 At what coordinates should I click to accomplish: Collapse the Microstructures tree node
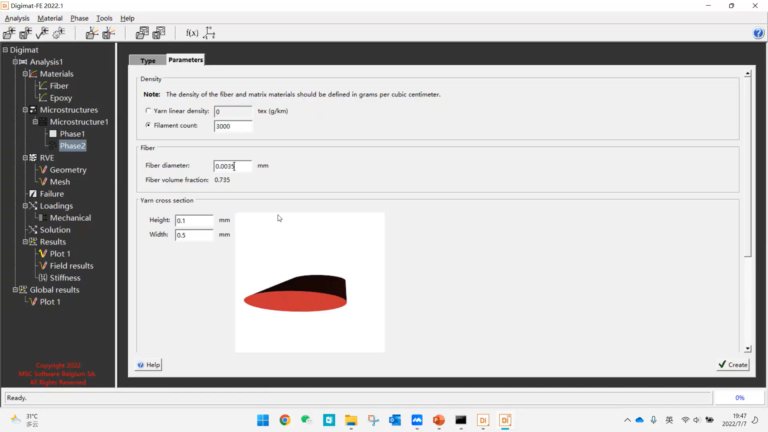(x=25, y=110)
